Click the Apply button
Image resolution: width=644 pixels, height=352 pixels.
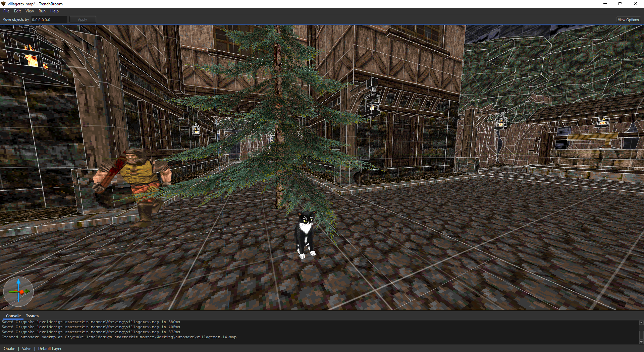pos(83,19)
